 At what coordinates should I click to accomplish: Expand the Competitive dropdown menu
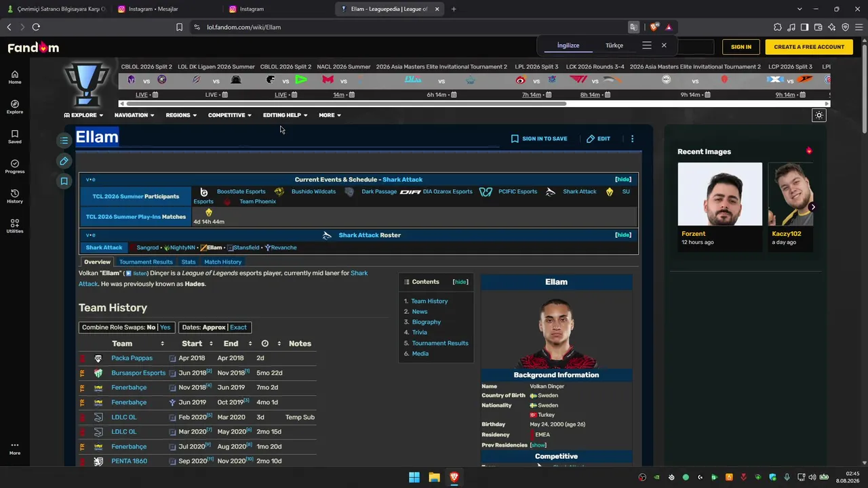pos(230,115)
